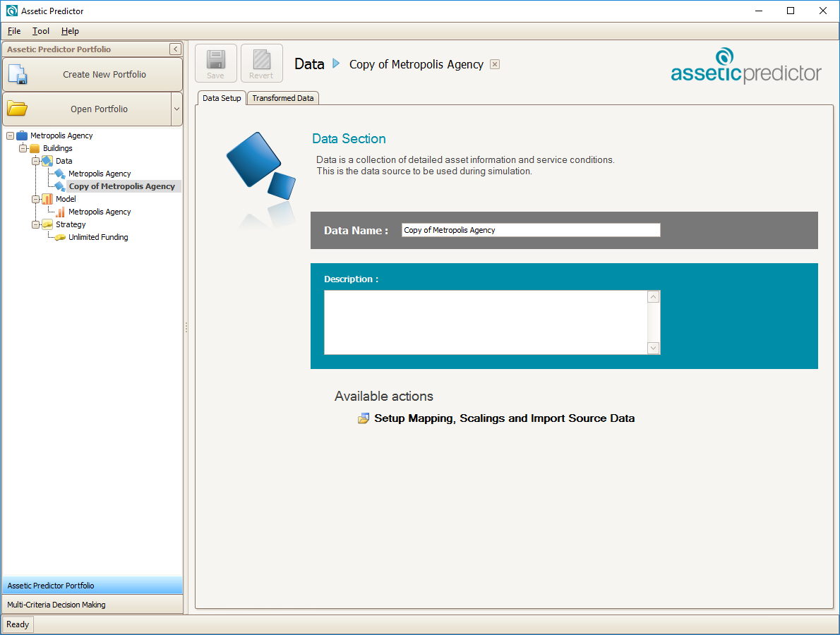The image size is (840, 635).
Task: Open the Tool menu
Action: [x=41, y=31]
